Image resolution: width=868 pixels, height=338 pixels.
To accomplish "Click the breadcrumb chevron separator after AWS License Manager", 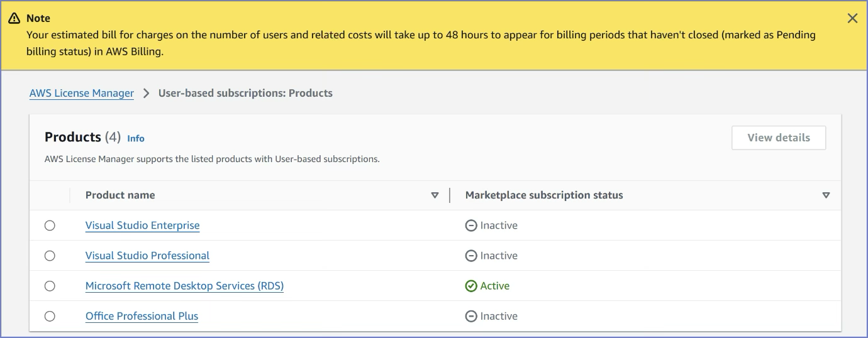I will coord(146,93).
